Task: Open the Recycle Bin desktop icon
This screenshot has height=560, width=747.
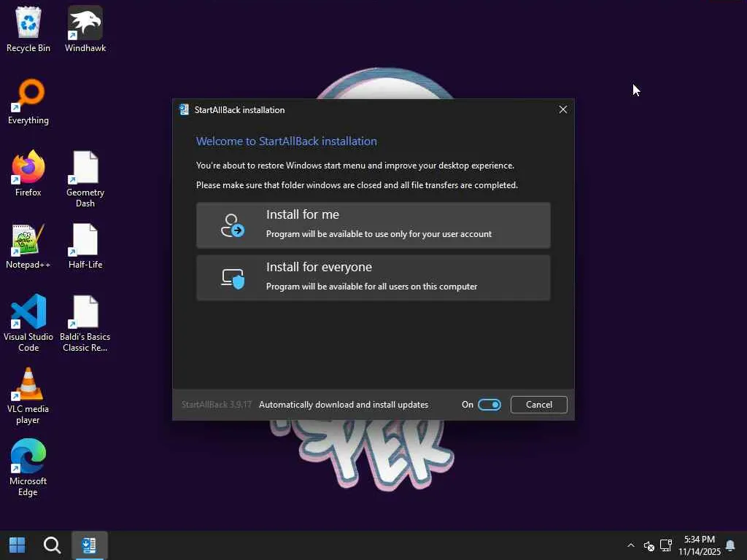Action: point(28,29)
